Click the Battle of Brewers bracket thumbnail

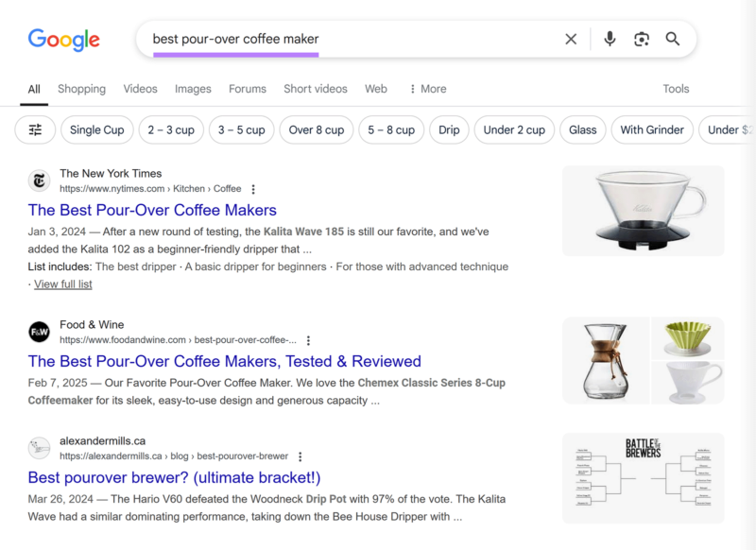643,478
